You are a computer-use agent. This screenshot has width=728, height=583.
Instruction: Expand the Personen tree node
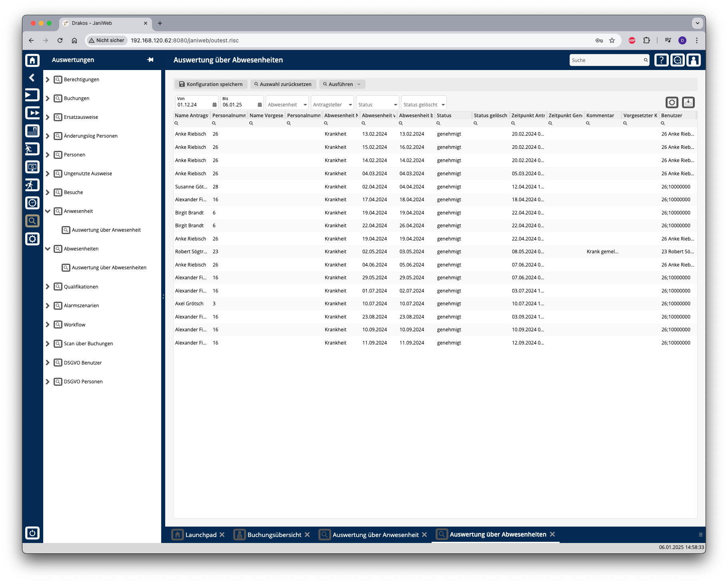tap(48, 154)
